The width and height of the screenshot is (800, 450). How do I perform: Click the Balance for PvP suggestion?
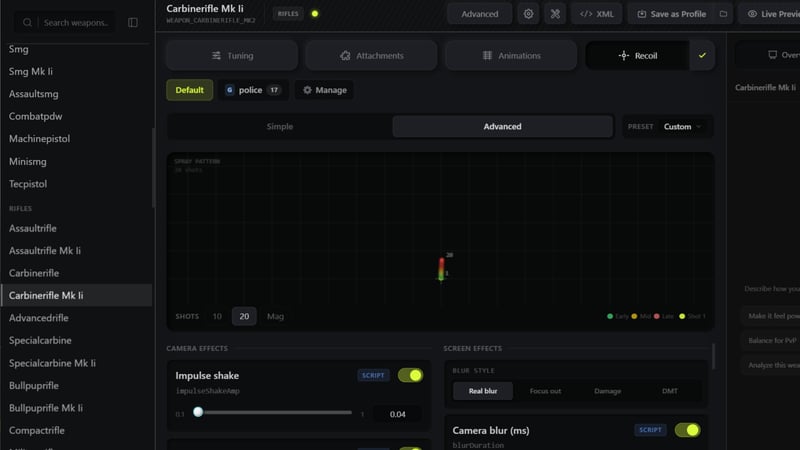pos(772,340)
